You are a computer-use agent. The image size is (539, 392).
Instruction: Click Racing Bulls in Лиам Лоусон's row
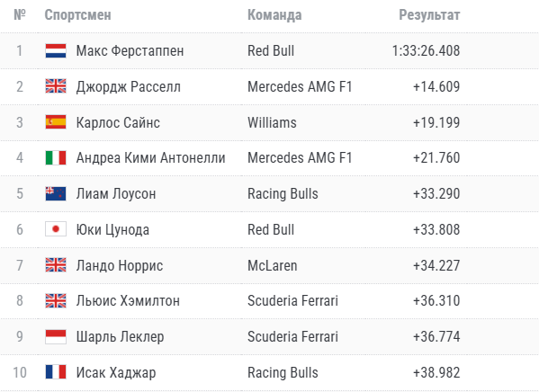(x=283, y=194)
